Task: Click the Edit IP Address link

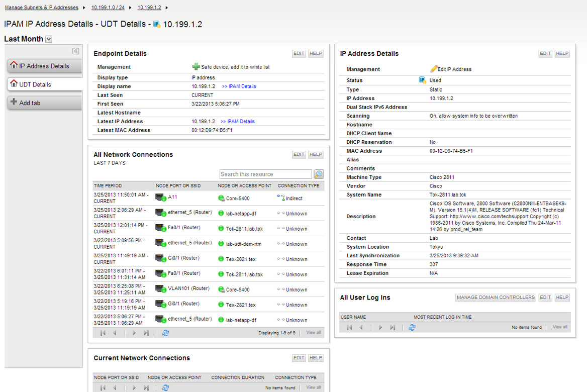Action: 454,69
